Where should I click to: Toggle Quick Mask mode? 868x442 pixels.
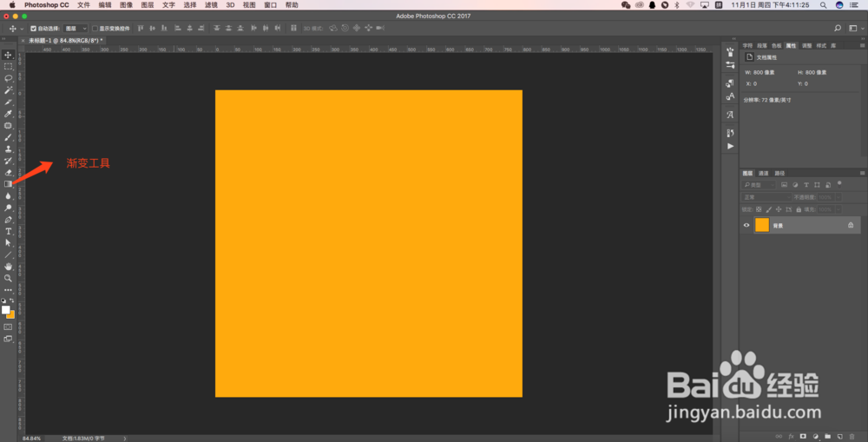pos(9,327)
